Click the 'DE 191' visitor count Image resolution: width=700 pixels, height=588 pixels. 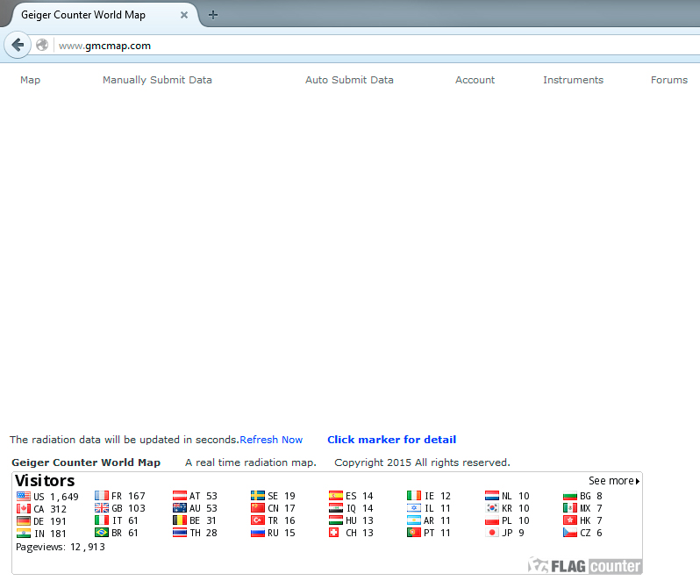point(50,521)
